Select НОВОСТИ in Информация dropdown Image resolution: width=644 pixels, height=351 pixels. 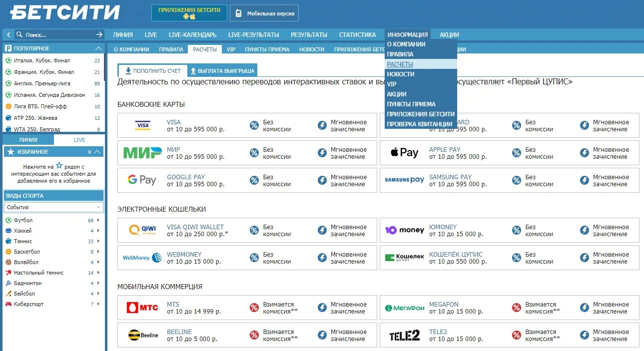[x=421, y=74]
